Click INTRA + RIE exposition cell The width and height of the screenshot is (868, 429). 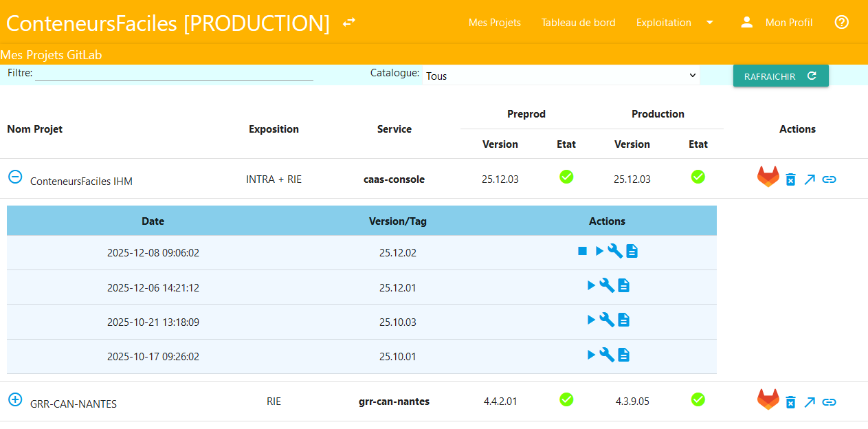click(x=274, y=179)
